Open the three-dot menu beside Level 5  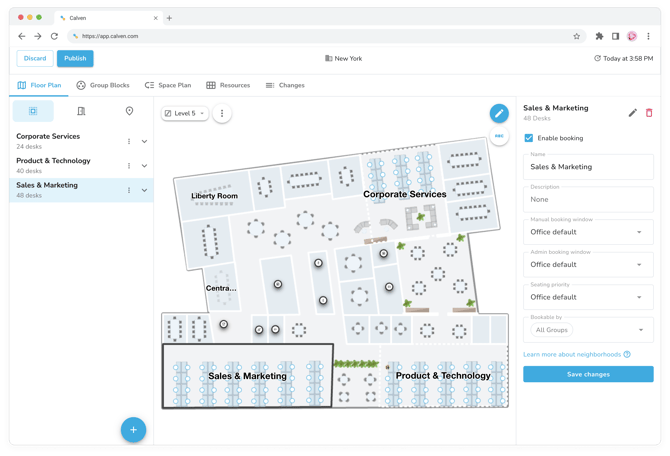222,113
